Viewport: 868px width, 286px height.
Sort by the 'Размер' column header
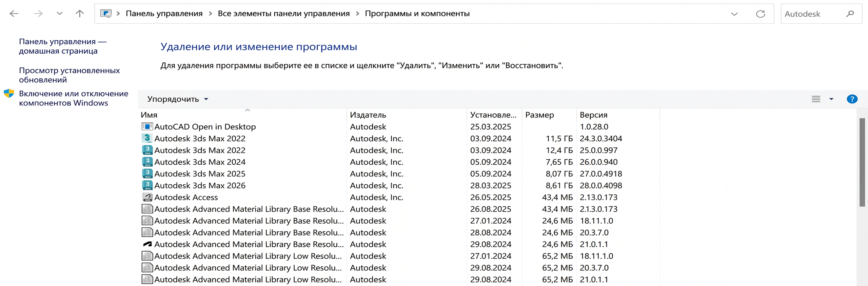(x=549, y=115)
